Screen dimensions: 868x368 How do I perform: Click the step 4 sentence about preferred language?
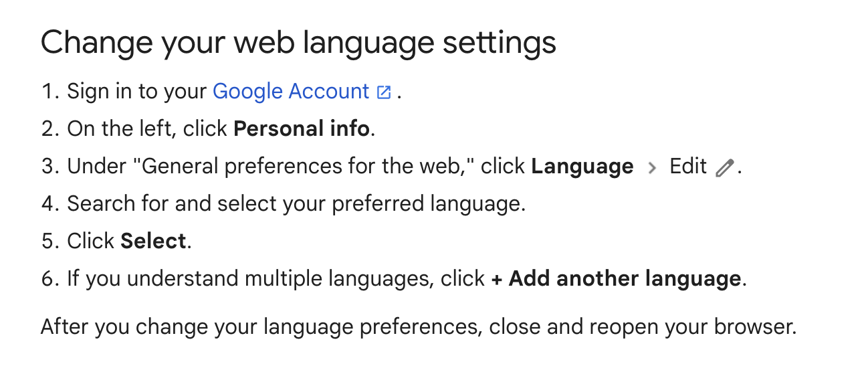tap(296, 204)
